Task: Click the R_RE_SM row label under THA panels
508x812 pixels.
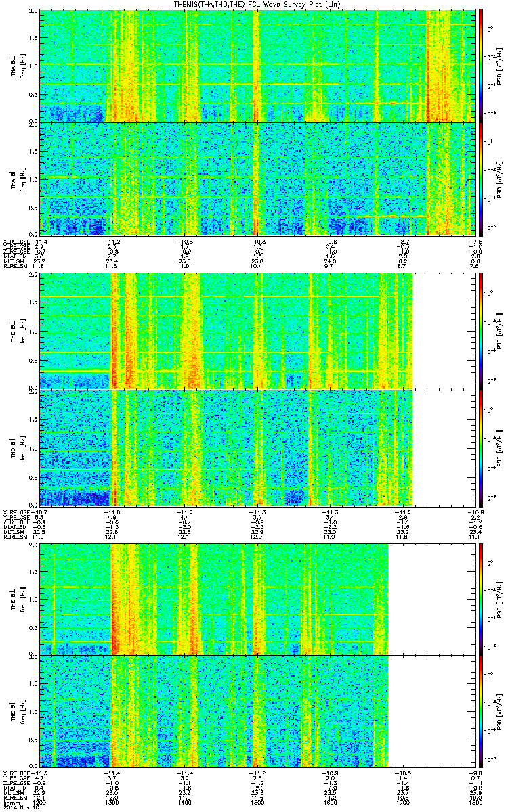Action: pos(15,267)
